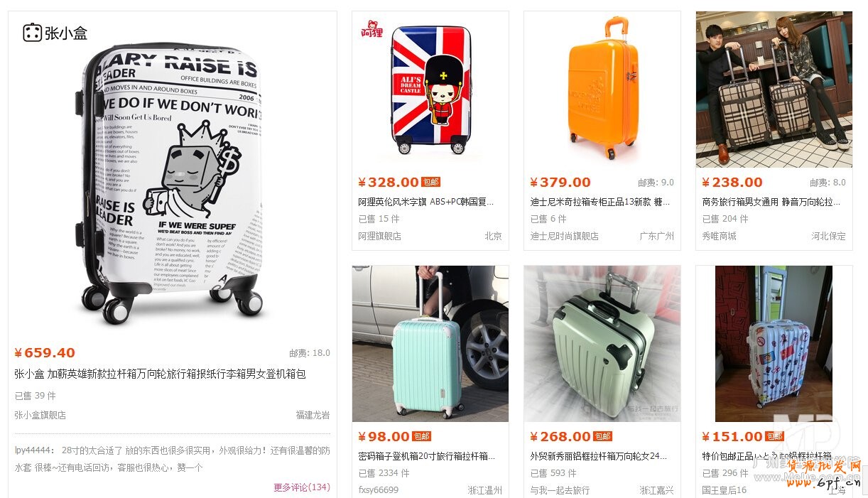Open 张小盒 加薪英雄新款拉杆箱 product title
This screenshot has height=498, width=868.
coord(160,374)
